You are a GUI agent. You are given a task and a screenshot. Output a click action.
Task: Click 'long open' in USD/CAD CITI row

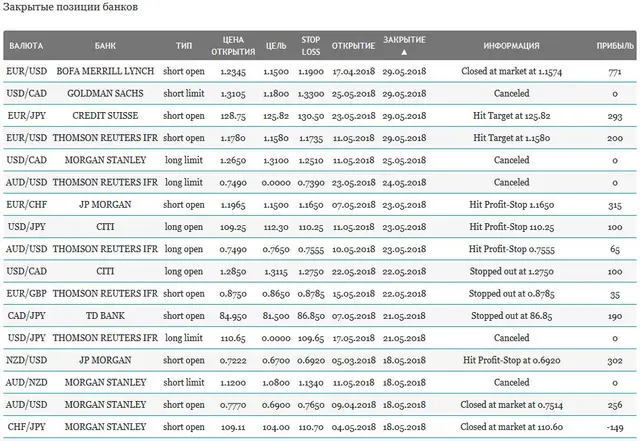tap(184, 271)
